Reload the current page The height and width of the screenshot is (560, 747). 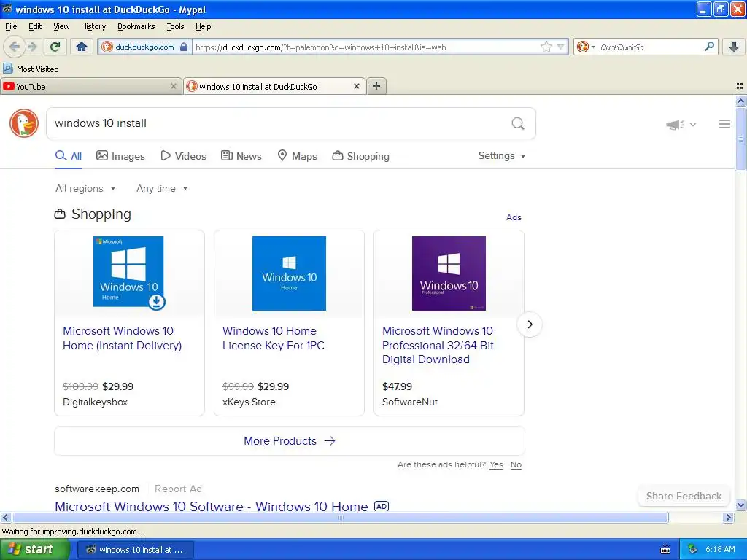(x=55, y=47)
